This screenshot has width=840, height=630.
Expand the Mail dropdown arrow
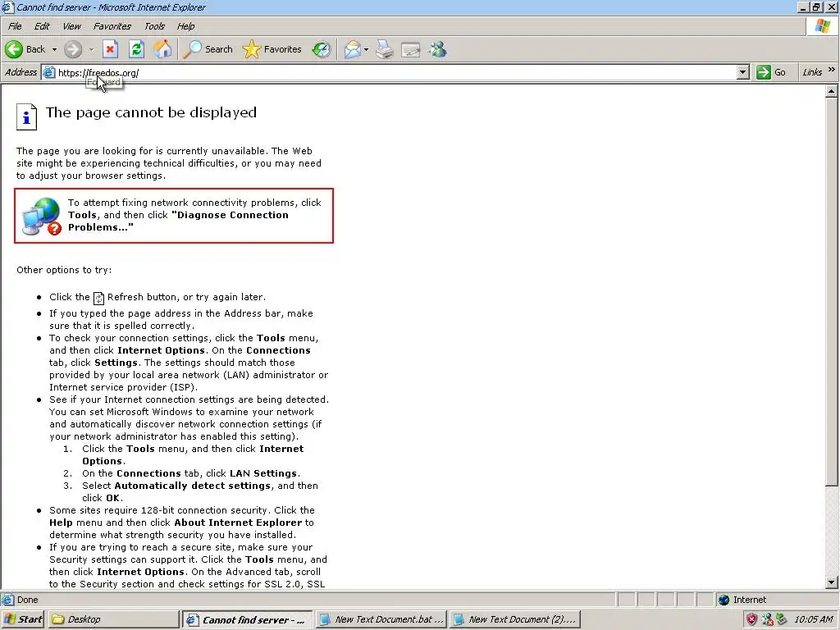[x=366, y=49]
